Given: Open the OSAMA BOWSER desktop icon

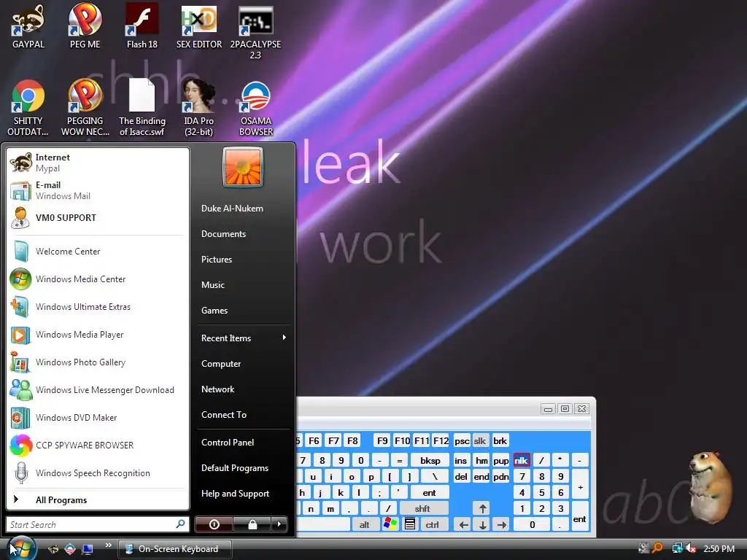Looking at the screenshot, I should pyautogui.click(x=256, y=108).
